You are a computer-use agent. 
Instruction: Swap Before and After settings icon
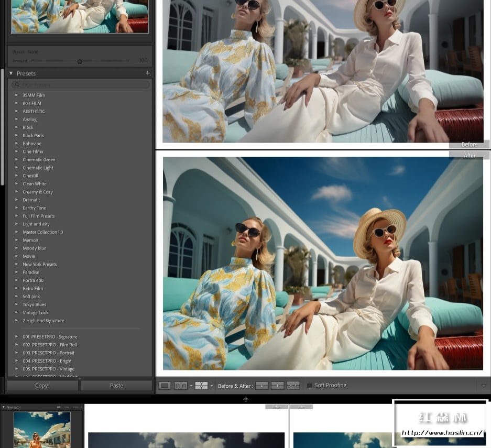[293, 386]
